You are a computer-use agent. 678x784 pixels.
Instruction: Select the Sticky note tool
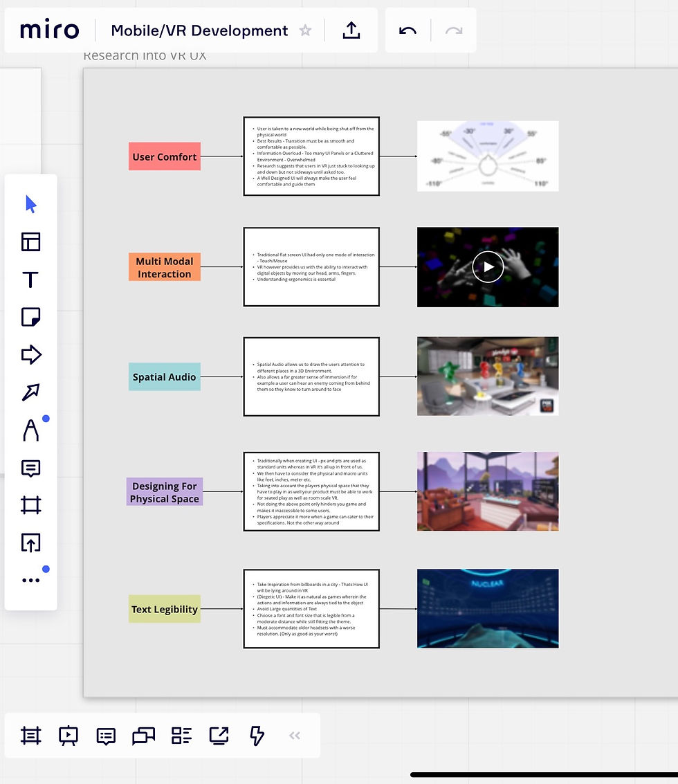point(31,317)
